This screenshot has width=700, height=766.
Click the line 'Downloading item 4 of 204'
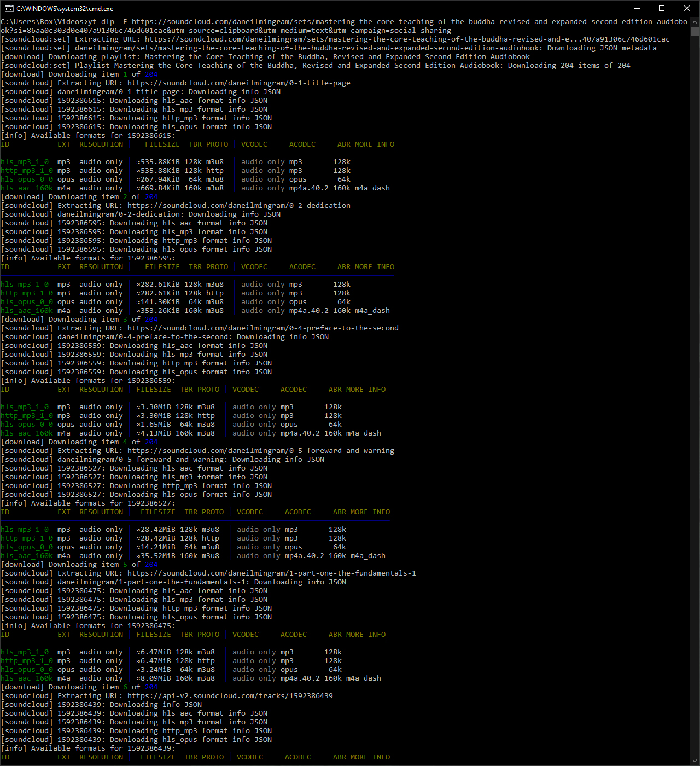point(79,442)
